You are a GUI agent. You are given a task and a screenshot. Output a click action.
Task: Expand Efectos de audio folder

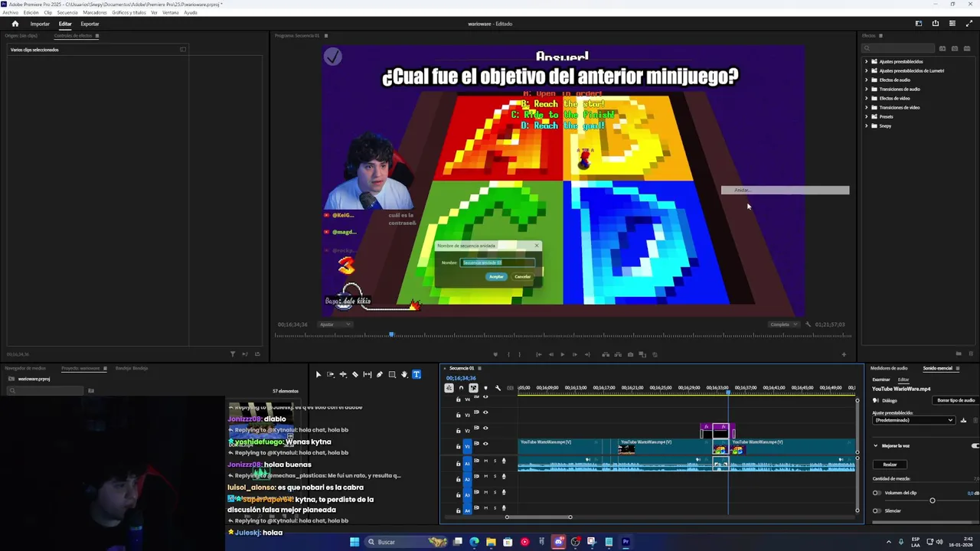coord(867,80)
